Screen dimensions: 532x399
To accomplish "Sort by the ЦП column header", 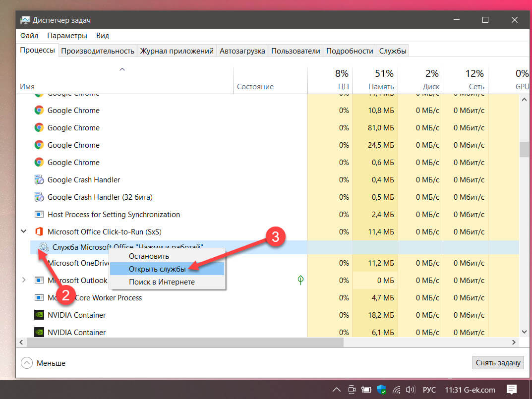I will click(x=330, y=80).
